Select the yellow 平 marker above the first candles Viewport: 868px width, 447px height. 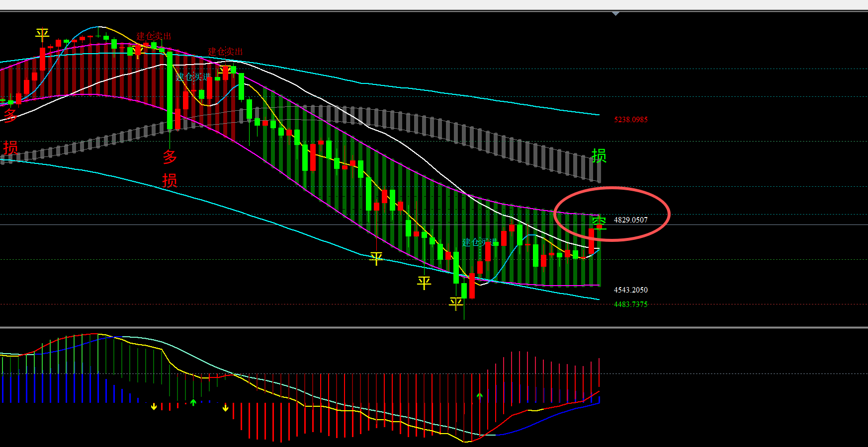click(x=42, y=36)
